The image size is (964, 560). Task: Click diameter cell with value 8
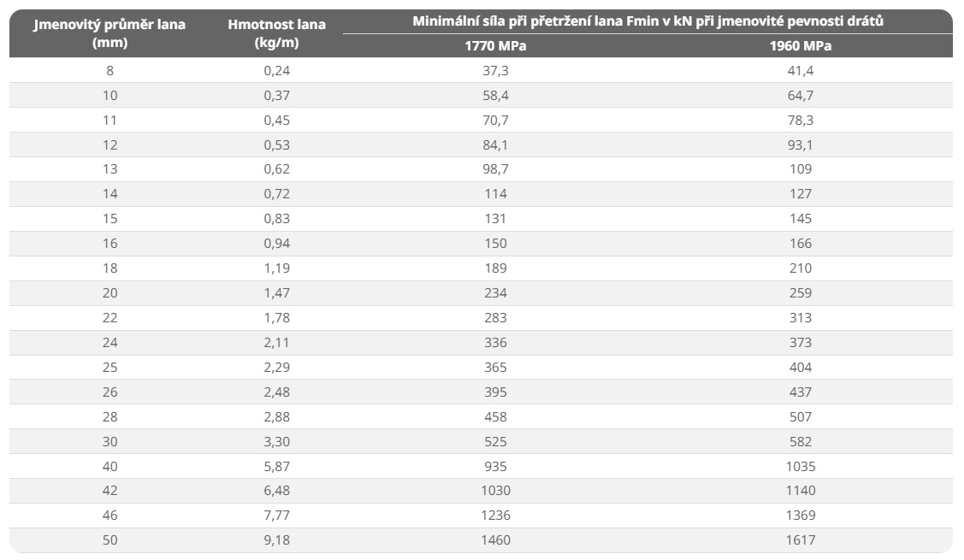110,71
